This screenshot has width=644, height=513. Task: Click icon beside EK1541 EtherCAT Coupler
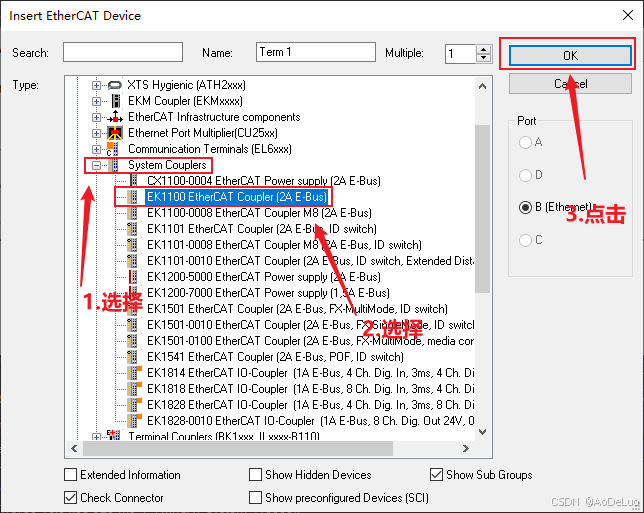click(x=132, y=357)
